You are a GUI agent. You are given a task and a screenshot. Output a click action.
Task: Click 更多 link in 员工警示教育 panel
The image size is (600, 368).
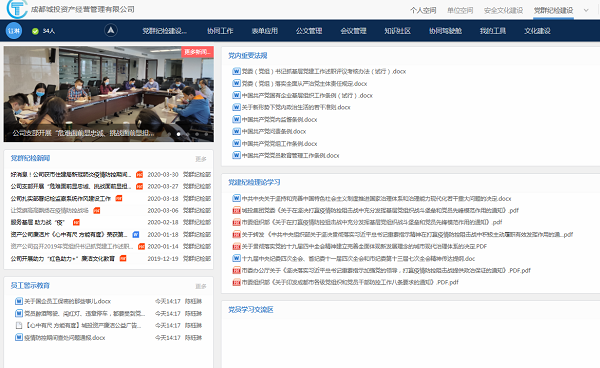[201, 286]
